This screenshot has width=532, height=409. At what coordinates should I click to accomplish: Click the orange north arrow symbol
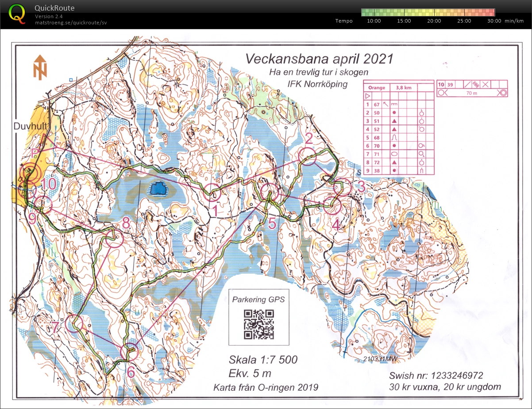[40, 67]
